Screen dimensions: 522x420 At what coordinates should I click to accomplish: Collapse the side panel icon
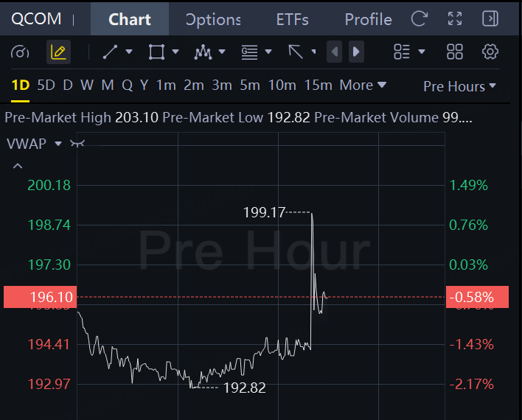[490, 18]
